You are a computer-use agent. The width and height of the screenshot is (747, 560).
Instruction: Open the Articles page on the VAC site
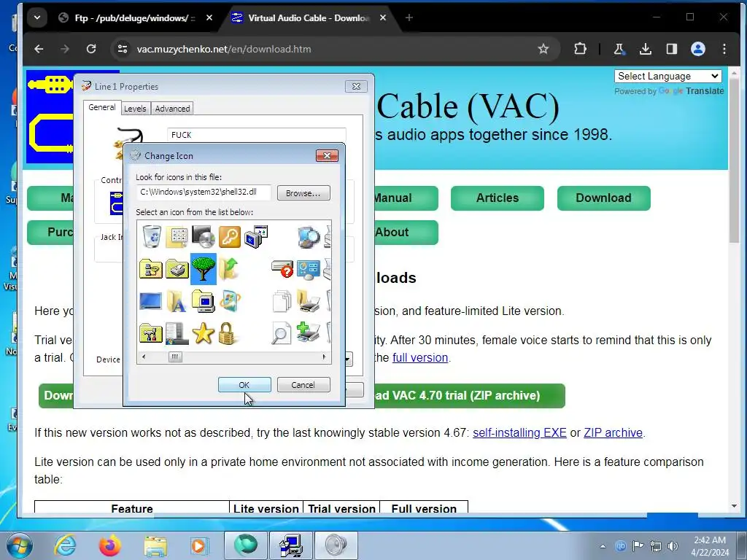click(x=498, y=198)
